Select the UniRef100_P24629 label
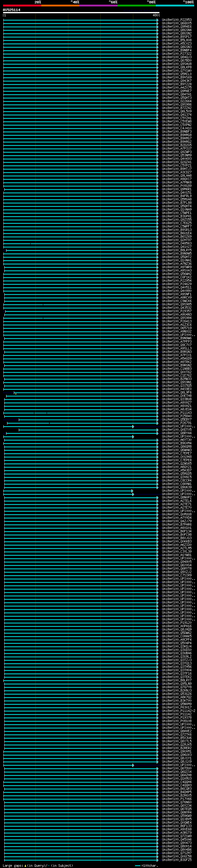 click(x=176, y=284)
